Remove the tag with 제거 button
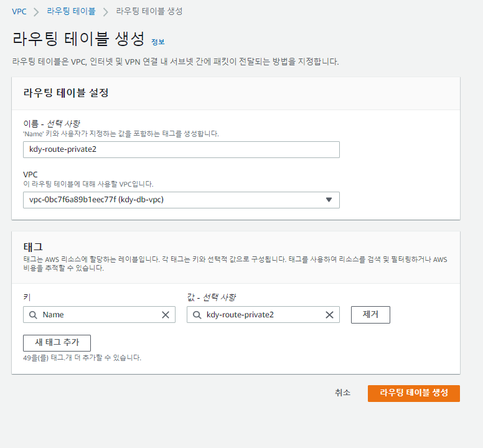The image size is (483, 448). point(370,315)
